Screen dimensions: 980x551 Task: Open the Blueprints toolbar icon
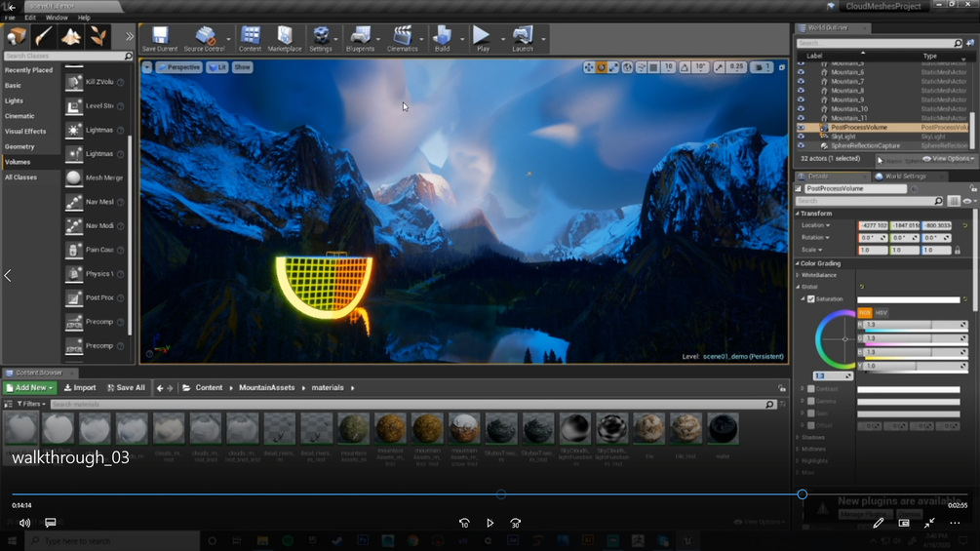pos(360,39)
